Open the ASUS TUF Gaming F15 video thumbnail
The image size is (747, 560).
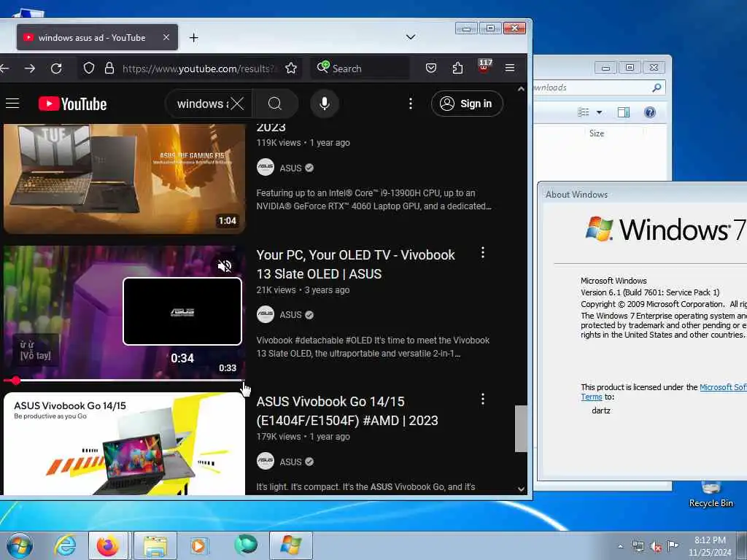click(124, 179)
